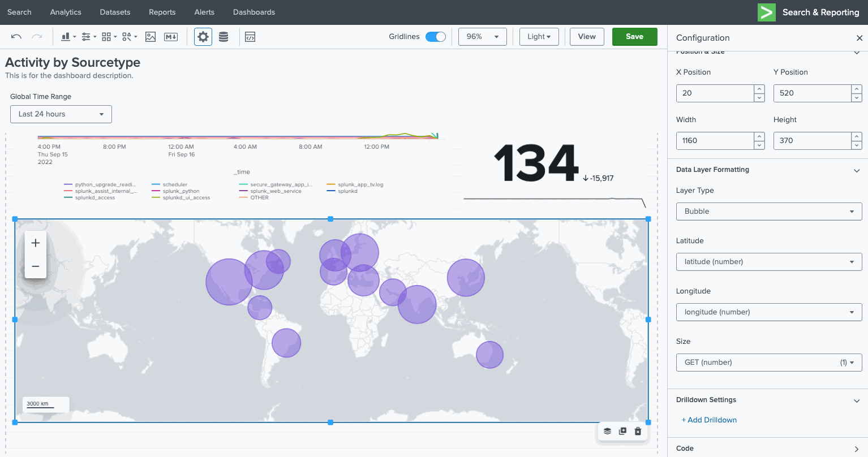Toggle the Gridlines switch off
This screenshot has width=868, height=457.
click(435, 37)
